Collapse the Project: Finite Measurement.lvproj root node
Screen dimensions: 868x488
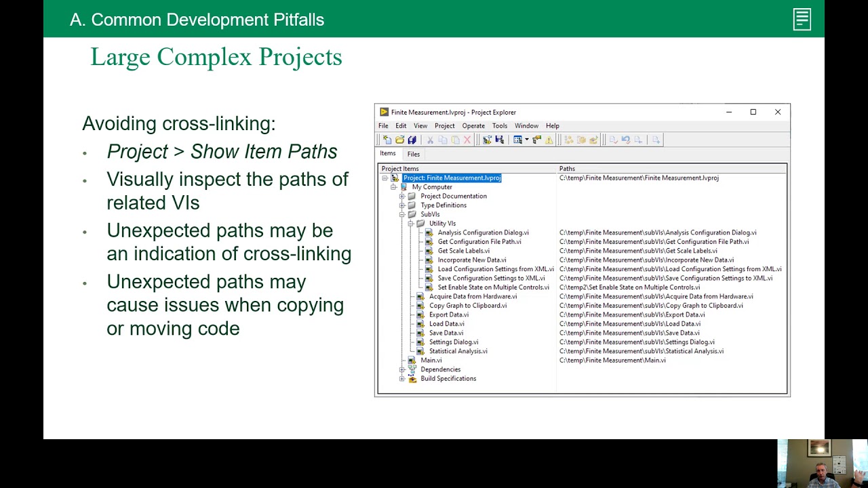384,178
